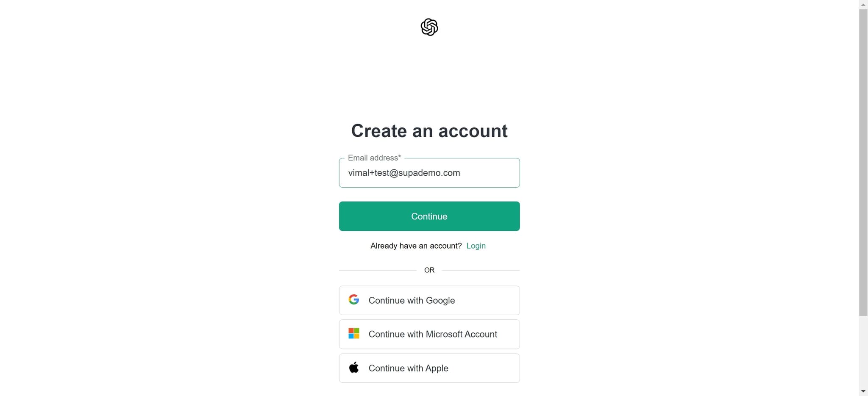Click the multicolored G of Google

click(354, 299)
